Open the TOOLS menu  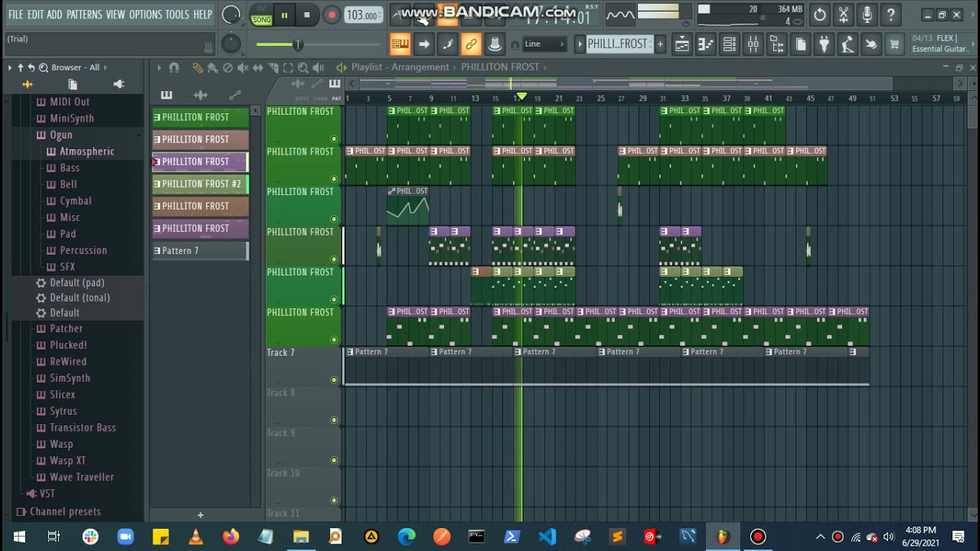pyautogui.click(x=177, y=15)
